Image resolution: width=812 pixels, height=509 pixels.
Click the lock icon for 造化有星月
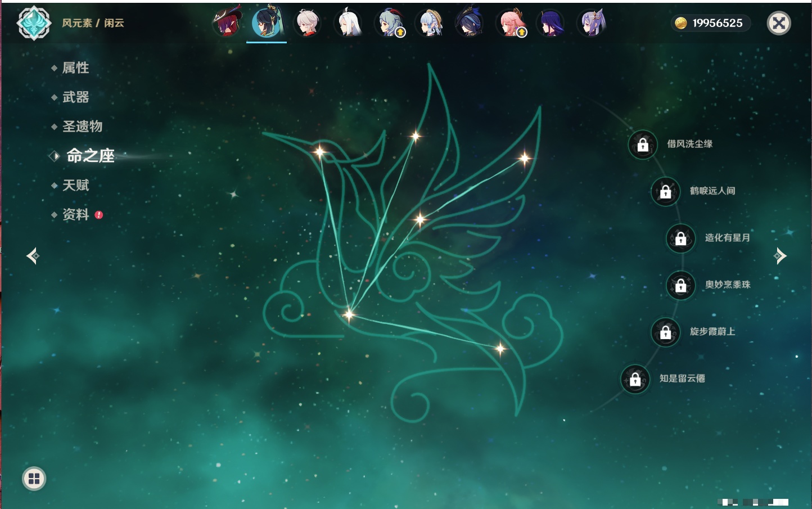[x=681, y=238]
